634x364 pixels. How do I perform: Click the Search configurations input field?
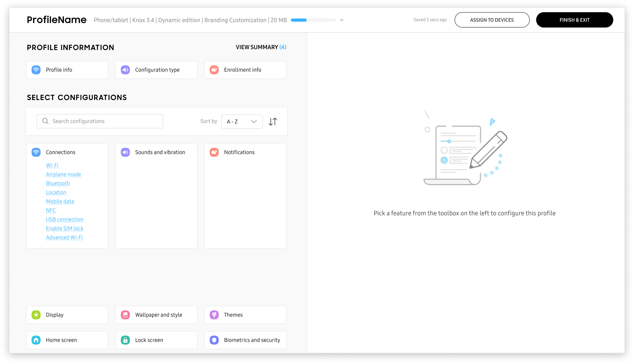coord(104,121)
